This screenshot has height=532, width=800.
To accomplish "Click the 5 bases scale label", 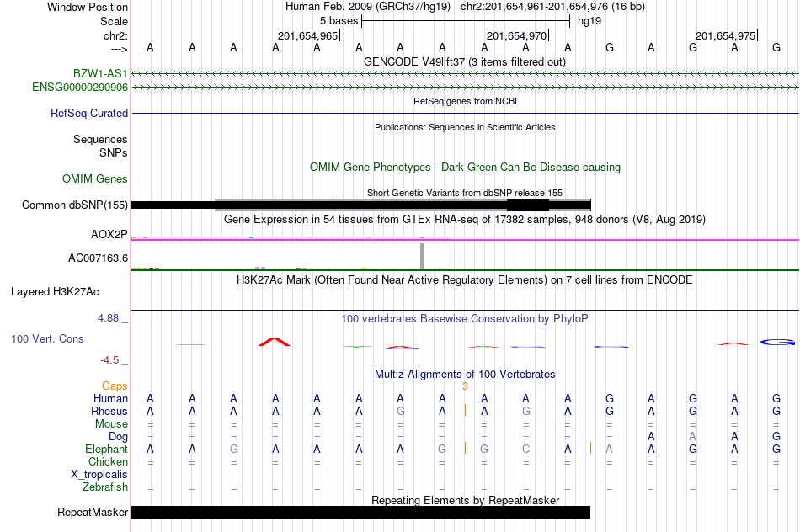I will (x=339, y=21).
